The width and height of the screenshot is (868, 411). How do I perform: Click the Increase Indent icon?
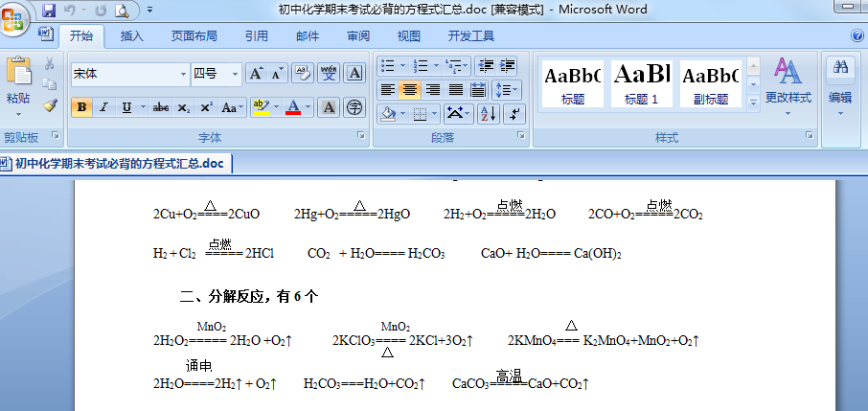(508, 66)
